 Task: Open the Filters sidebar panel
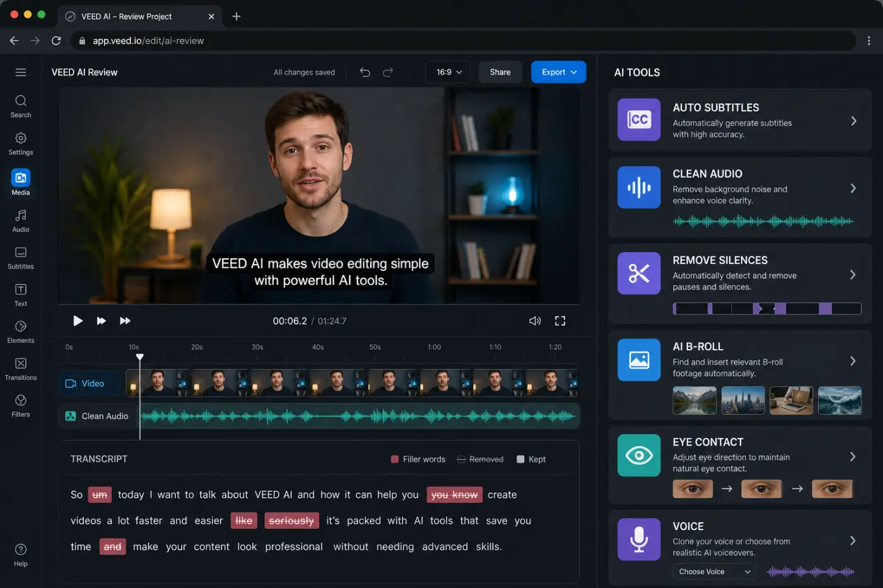point(21,406)
